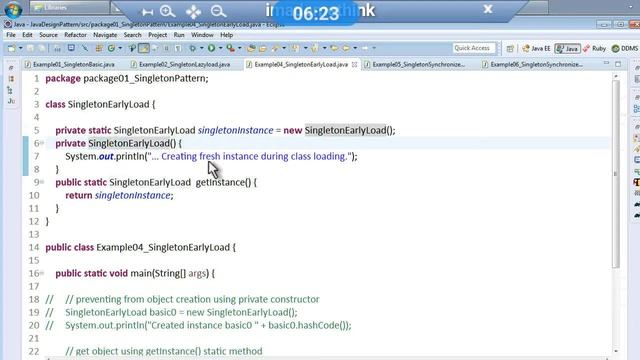Toggle Block Selection Mode button
This screenshot has height=360, width=640.
click(x=166, y=48)
